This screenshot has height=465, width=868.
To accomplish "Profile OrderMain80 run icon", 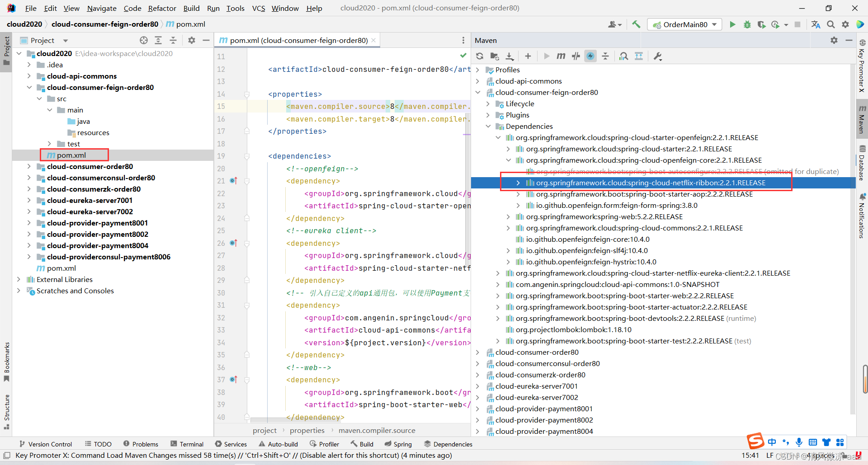I will pyautogui.click(x=776, y=24).
